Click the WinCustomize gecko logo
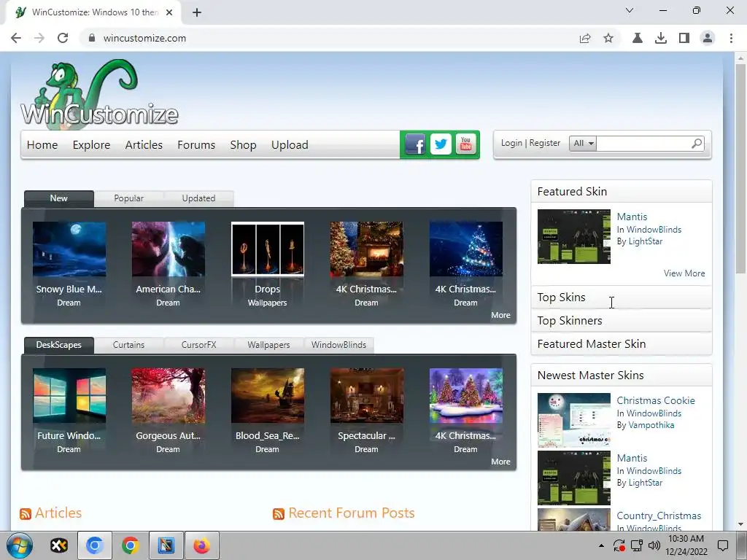This screenshot has width=747, height=560. click(99, 96)
